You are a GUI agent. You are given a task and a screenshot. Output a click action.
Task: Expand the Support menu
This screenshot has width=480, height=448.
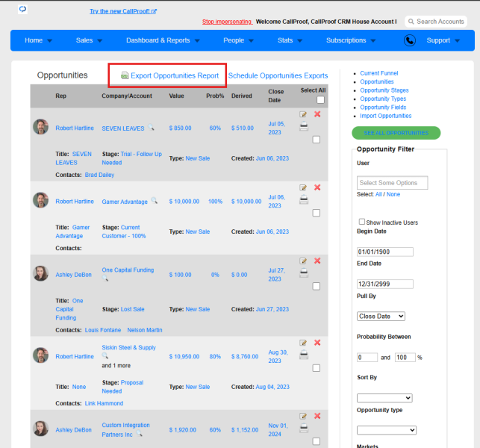point(443,40)
